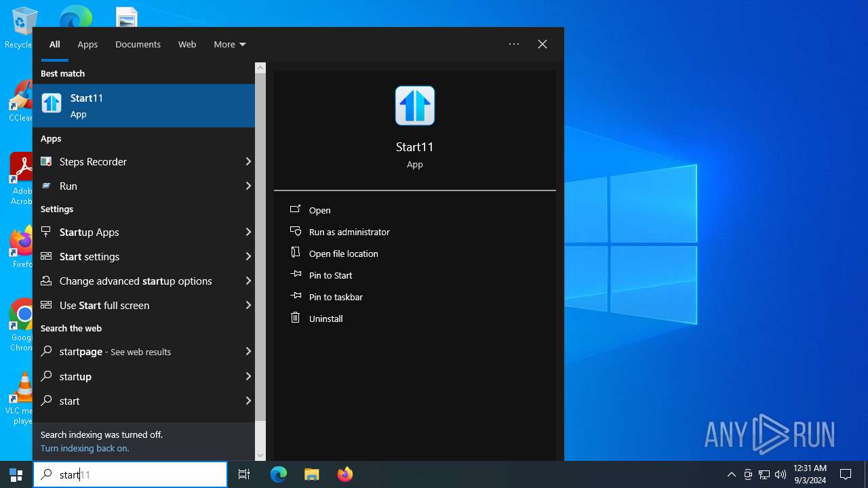Click Turn indexing back on link
This screenshot has width=868, height=488.
tap(85, 448)
